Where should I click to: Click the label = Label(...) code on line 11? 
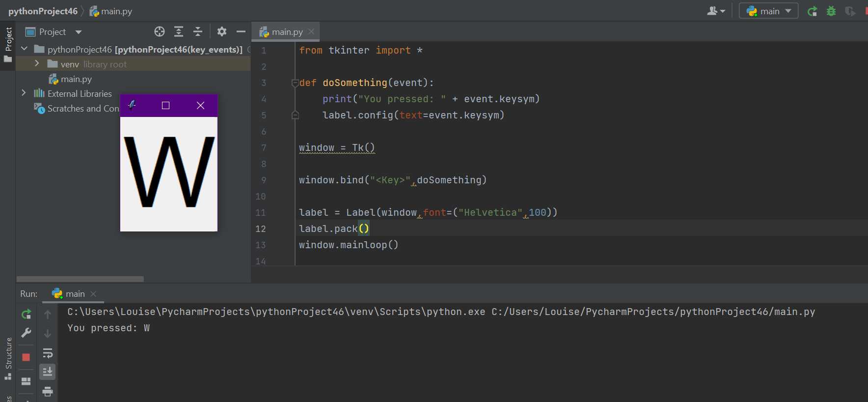(x=428, y=212)
